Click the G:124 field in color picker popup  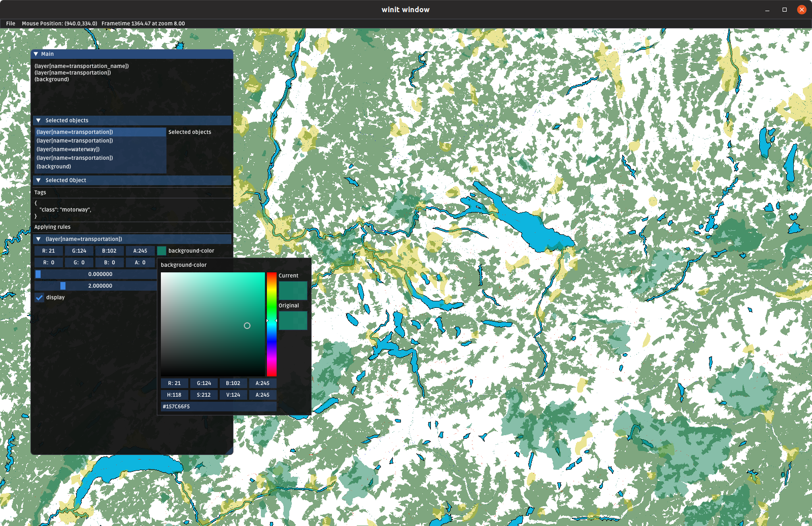204,383
